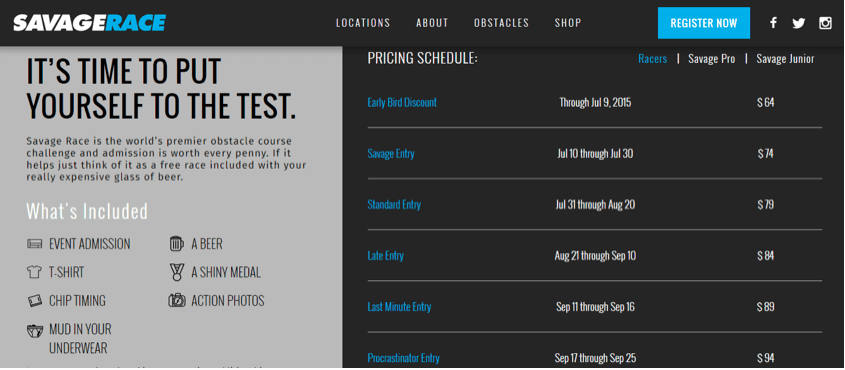
Task: Open the Twitter bird icon
Action: coord(799,23)
